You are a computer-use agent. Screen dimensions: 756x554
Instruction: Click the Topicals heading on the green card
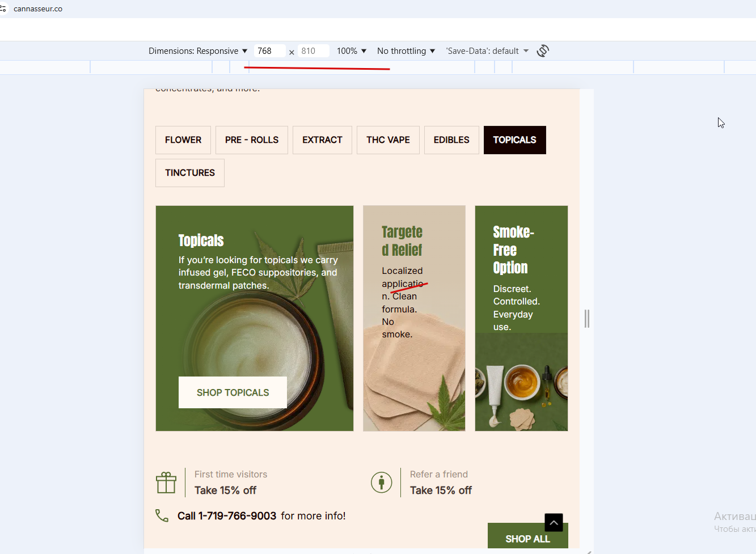(x=201, y=240)
